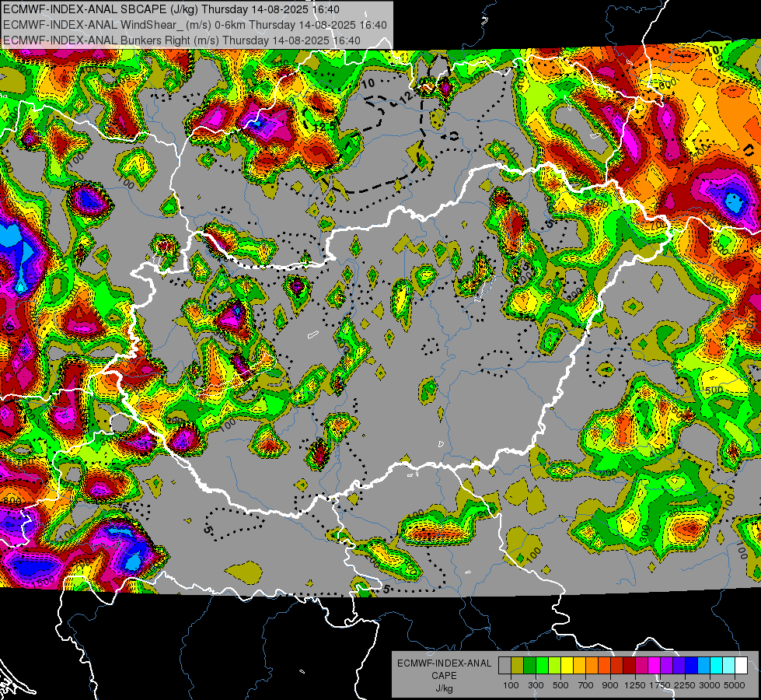The width and height of the screenshot is (761, 700).
Task: Click the dark red legend swatch
Action: pos(629,666)
